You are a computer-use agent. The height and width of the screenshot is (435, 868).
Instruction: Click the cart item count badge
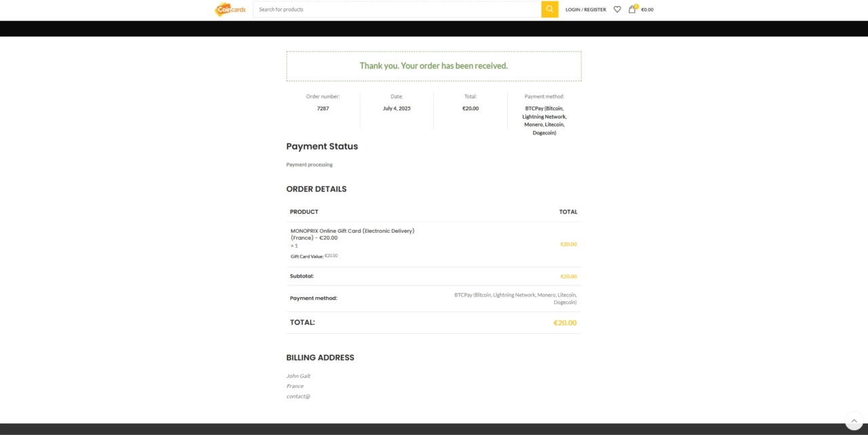point(636,6)
